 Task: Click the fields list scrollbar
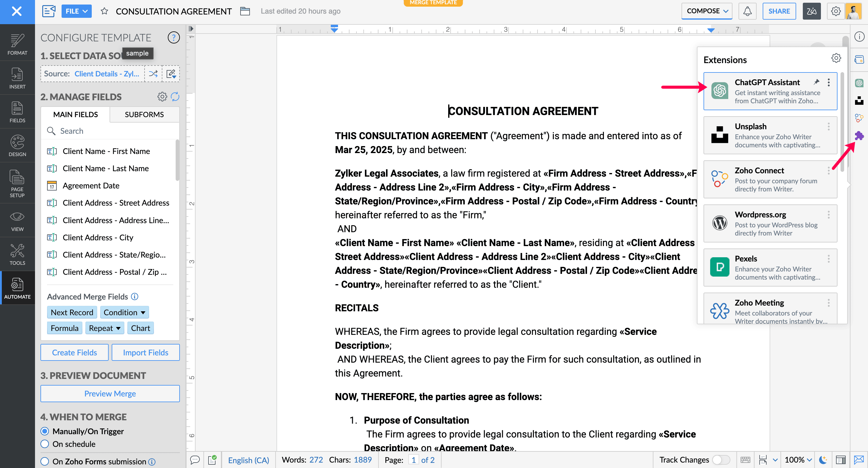(x=177, y=160)
